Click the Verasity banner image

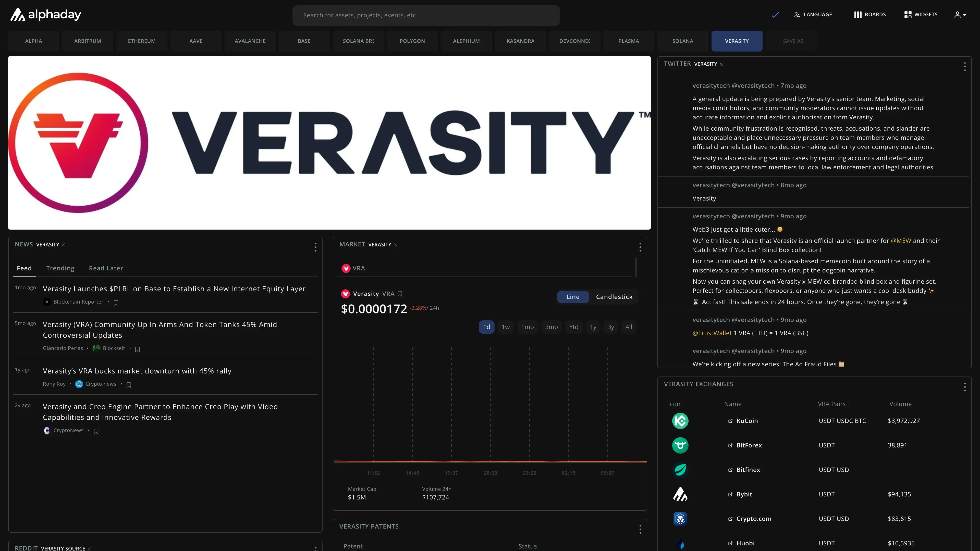[x=329, y=143]
